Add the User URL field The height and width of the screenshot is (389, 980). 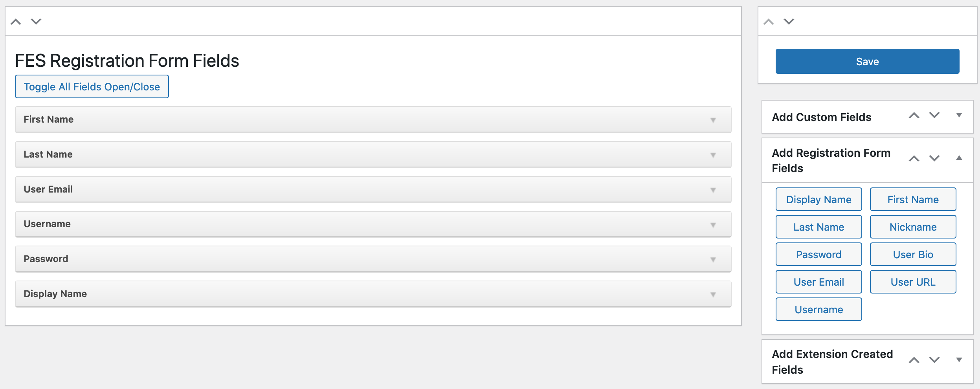click(913, 282)
